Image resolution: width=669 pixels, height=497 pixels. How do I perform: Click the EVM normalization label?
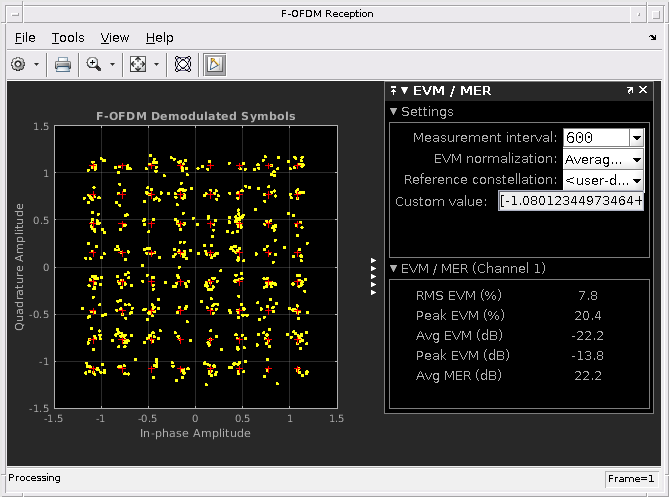click(x=495, y=159)
